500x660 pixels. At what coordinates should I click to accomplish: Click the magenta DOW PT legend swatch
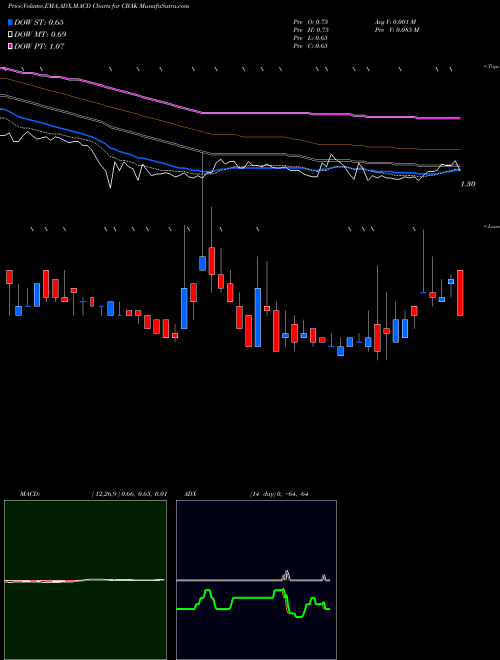tap(10, 46)
